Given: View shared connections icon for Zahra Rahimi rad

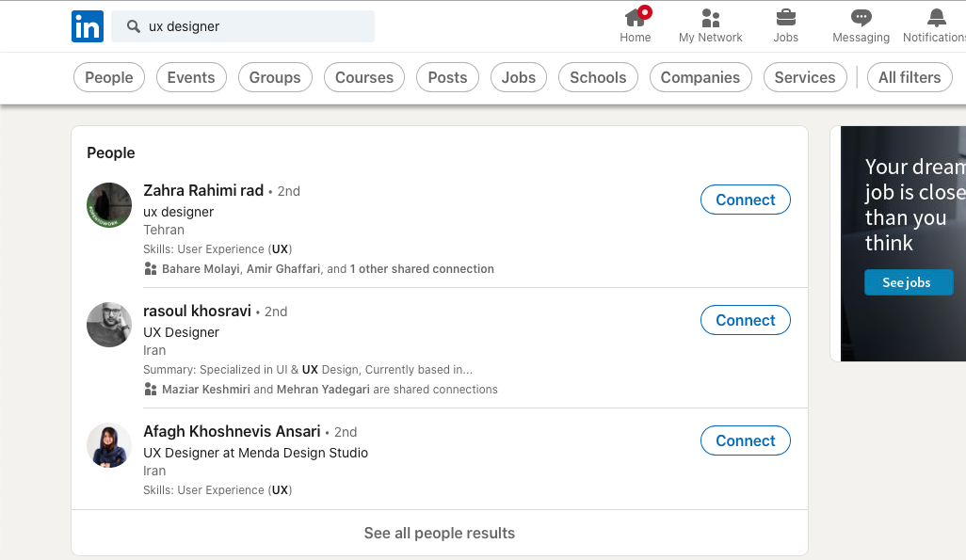Looking at the screenshot, I should coord(151,268).
